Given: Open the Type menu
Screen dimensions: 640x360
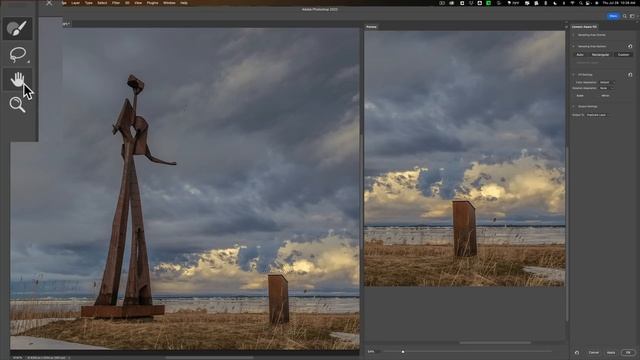Looking at the screenshot, I should (x=89, y=3).
